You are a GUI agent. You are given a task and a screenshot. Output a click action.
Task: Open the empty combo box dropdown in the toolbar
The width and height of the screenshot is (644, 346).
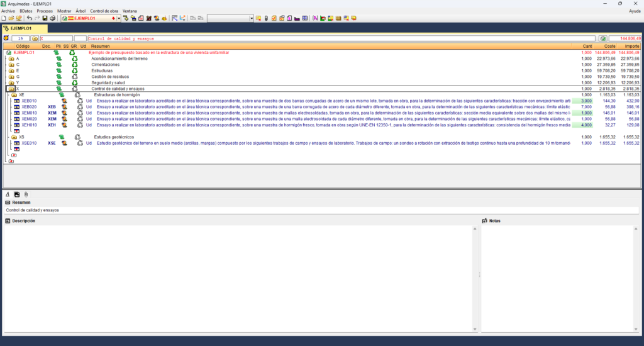coord(252,18)
